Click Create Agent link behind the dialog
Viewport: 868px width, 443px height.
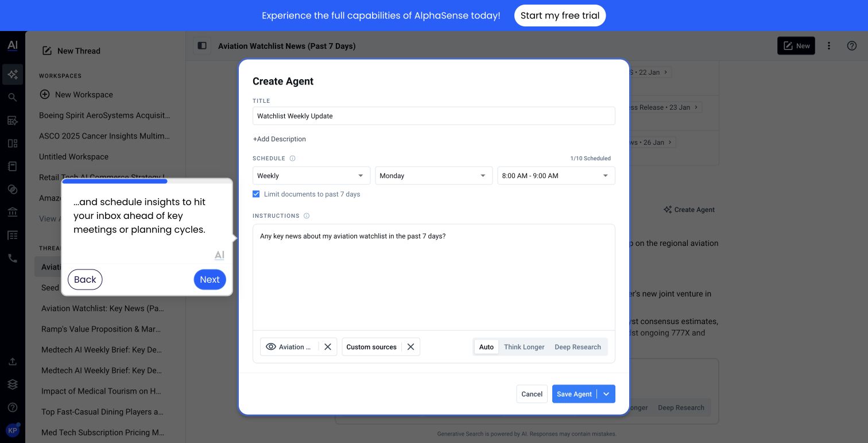tap(689, 210)
